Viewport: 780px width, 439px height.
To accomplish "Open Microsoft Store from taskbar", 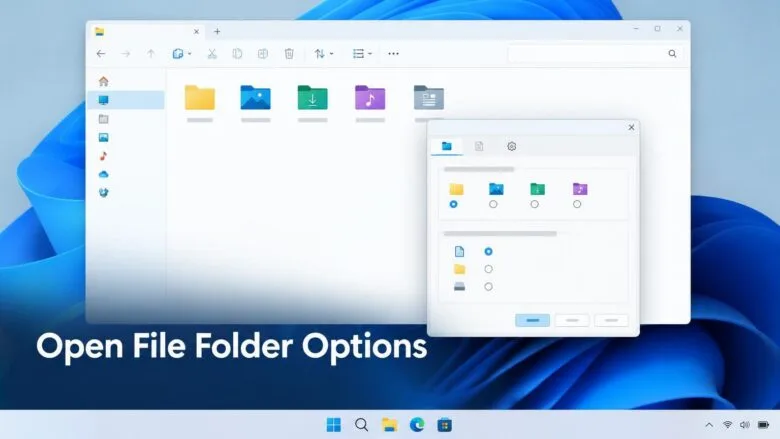I will (x=445, y=425).
